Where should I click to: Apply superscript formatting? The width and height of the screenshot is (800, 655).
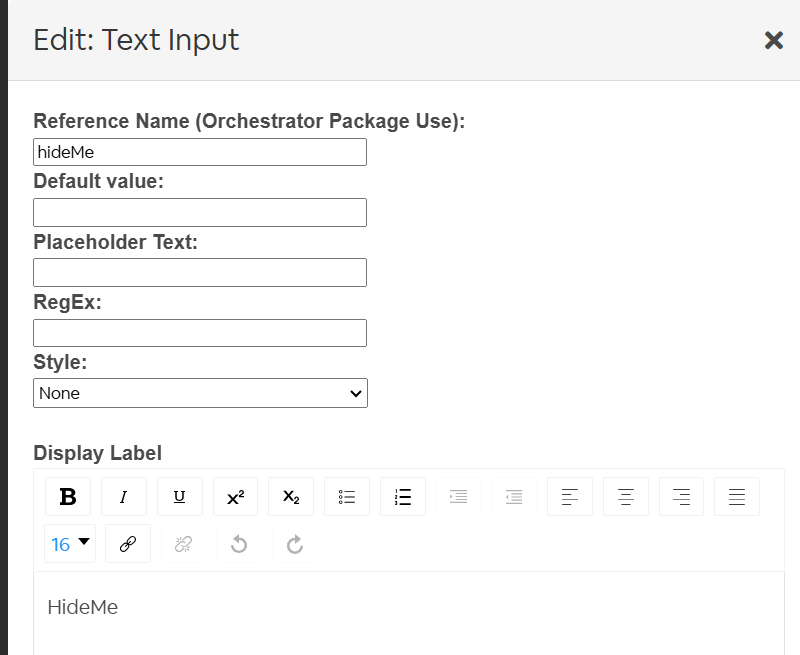point(235,497)
